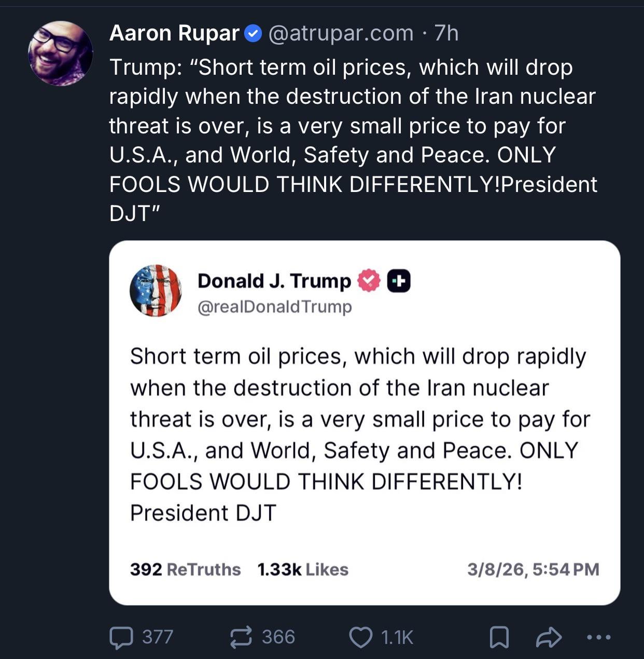Click the red verified badge in embedded image
Screen dimensions: 644x659
click(x=369, y=281)
